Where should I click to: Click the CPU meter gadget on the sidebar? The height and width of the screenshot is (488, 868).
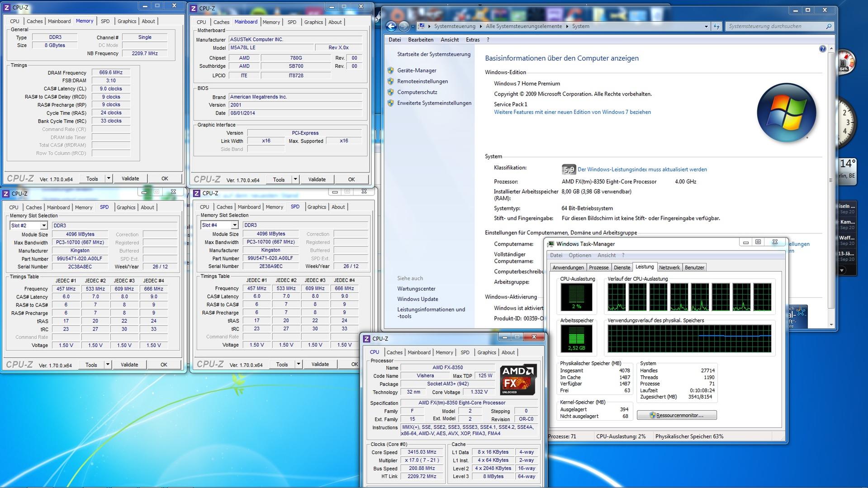pyautogui.click(x=846, y=62)
